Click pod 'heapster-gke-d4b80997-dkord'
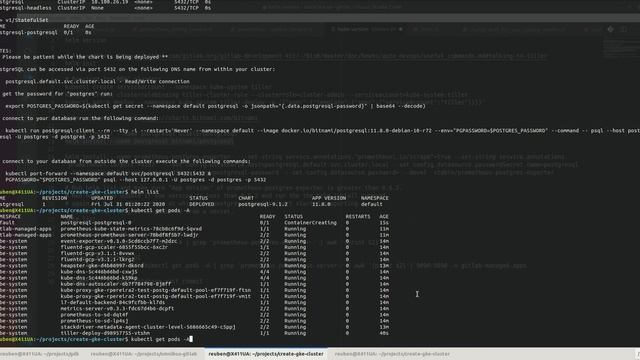Screen dimensions: 640x360 click(x=102, y=266)
